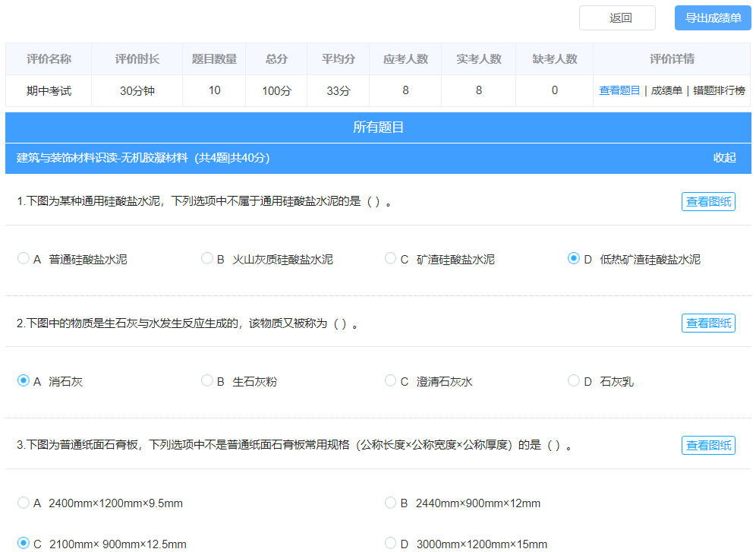Click the 题目数量 column header
This screenshot has width=756, height=552.
pyautogui.click(x=214, y=58)
